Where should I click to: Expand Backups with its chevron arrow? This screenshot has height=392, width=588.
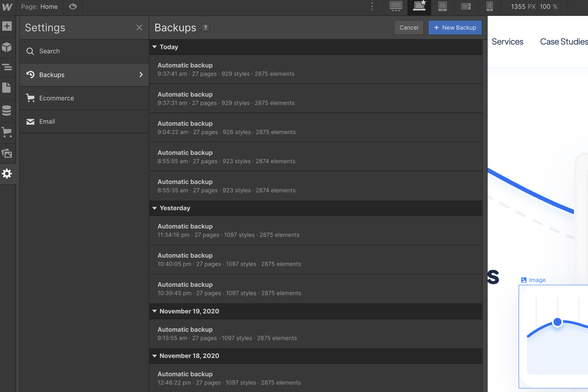[141, 75]
